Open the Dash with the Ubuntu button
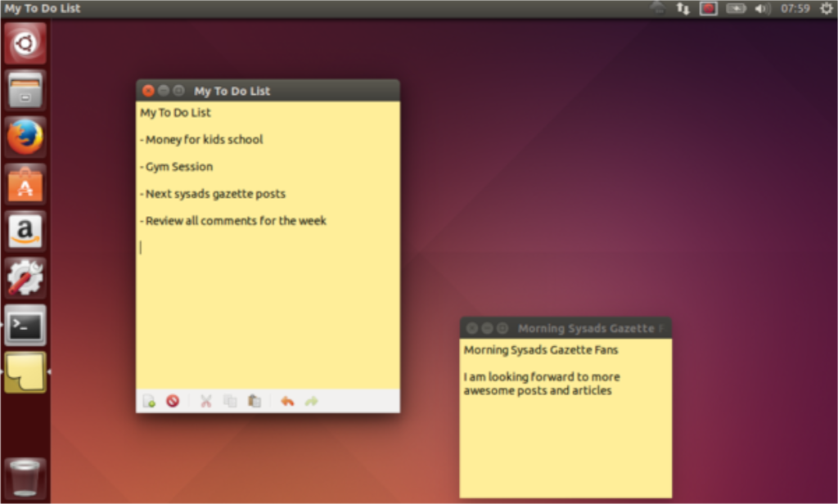 pyautogui.click(x=25, y=43)
